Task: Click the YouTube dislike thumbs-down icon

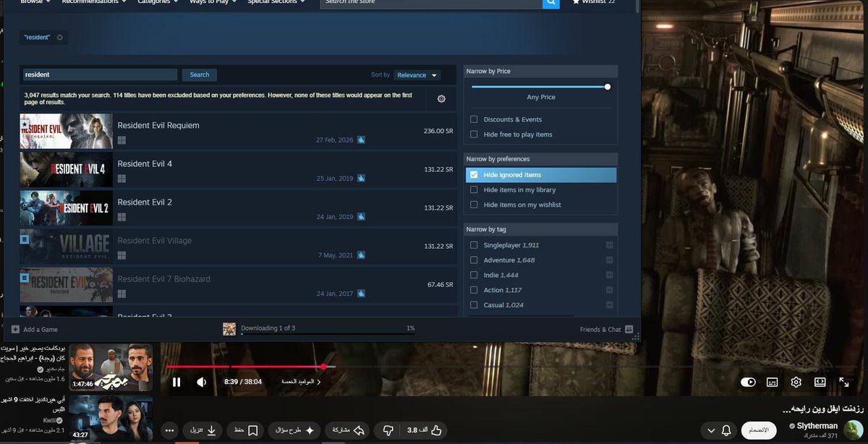Action: [x=388, y=430]
